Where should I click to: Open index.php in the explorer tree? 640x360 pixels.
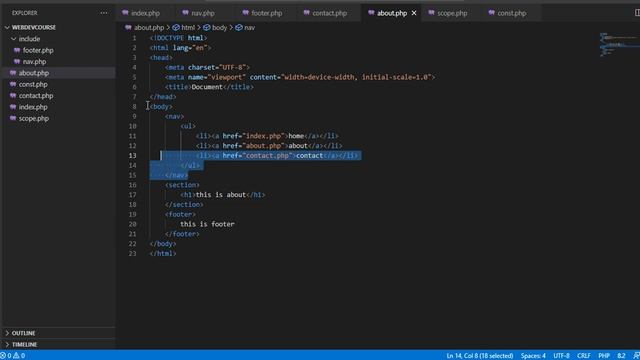33,107
